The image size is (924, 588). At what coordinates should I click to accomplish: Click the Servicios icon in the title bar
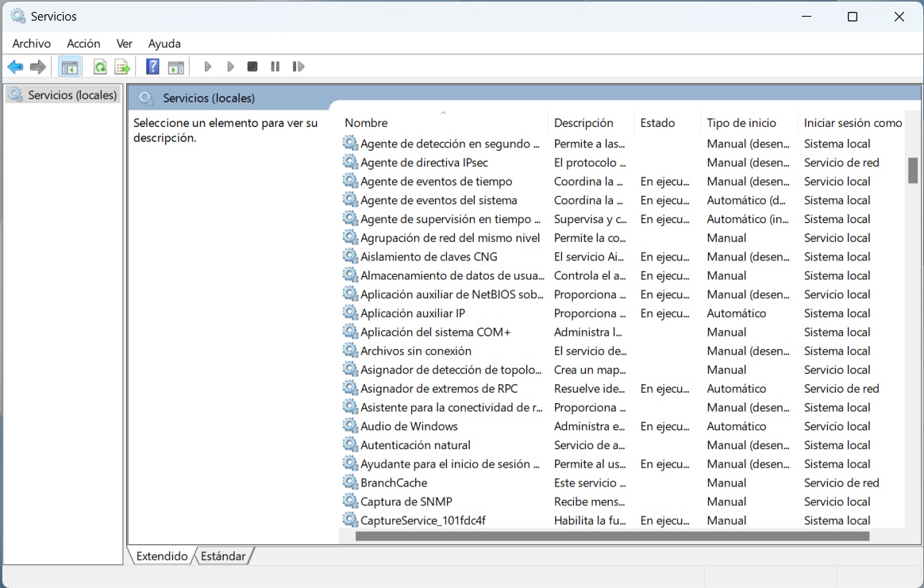[x=18, y=16]
